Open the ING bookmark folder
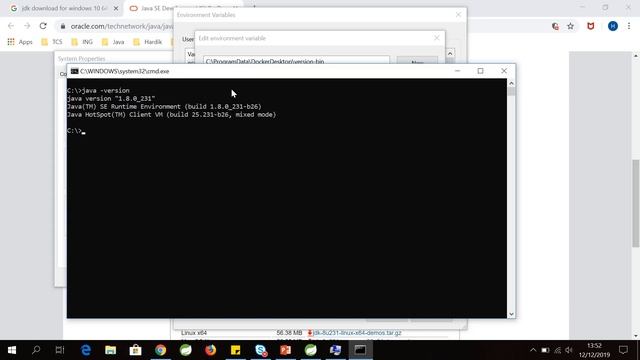This screenshot has width=640, height=360. pyautogui.click(x=82, y=42)
